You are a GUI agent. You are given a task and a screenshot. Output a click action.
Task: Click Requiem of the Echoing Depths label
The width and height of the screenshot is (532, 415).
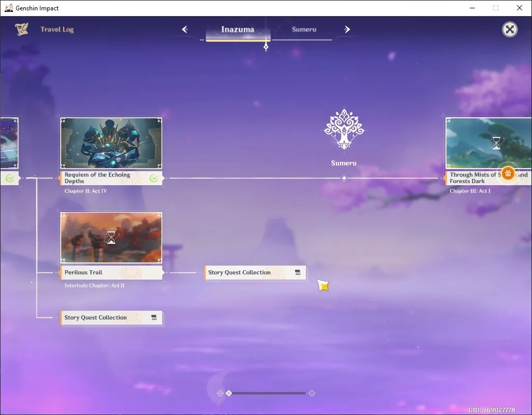click(x=111, y=178)
